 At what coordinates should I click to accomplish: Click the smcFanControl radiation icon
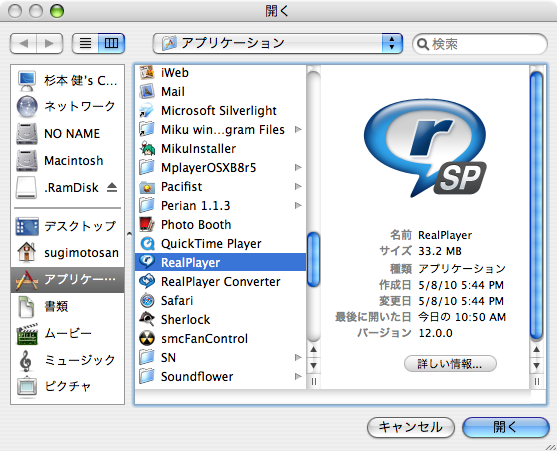147,338
